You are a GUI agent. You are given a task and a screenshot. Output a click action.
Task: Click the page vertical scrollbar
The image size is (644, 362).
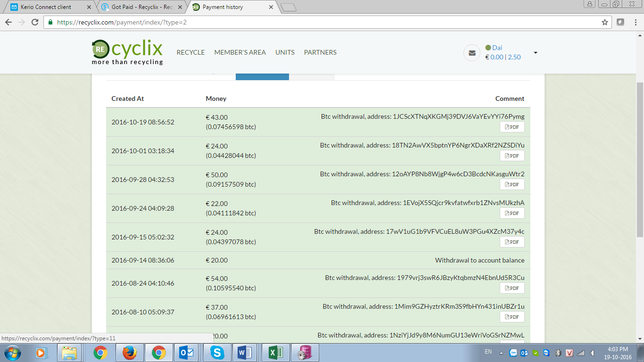point(640,159)
